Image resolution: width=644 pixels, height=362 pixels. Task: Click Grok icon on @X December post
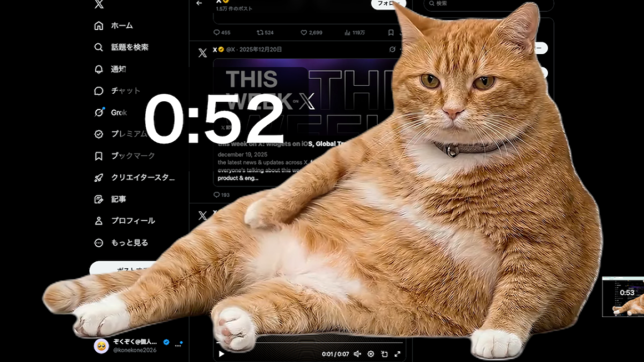392,49
